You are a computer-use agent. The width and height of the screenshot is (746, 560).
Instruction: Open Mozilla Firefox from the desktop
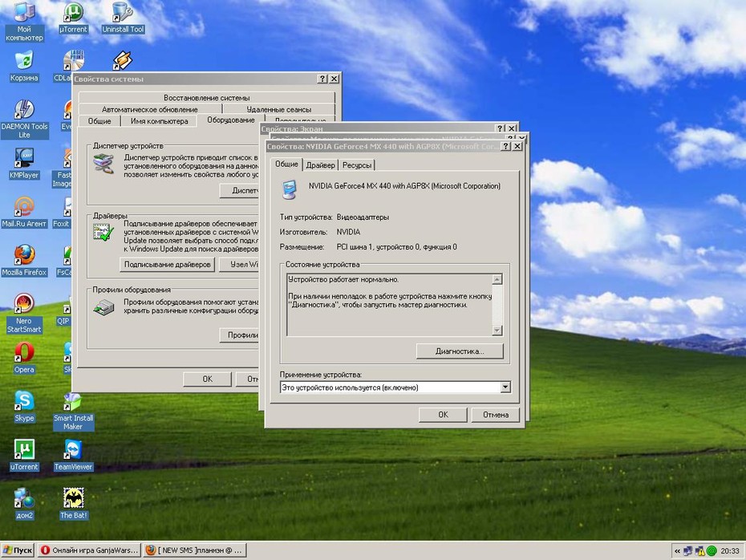[24, 262]
